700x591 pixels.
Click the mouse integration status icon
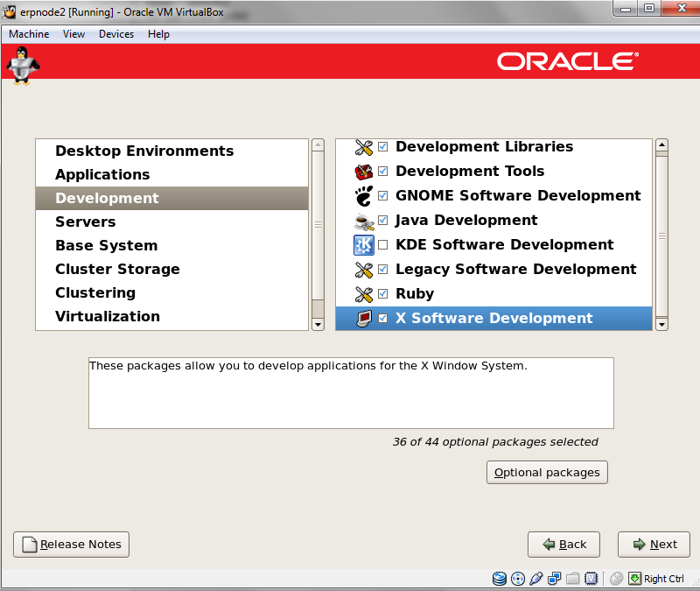(616, 579)
